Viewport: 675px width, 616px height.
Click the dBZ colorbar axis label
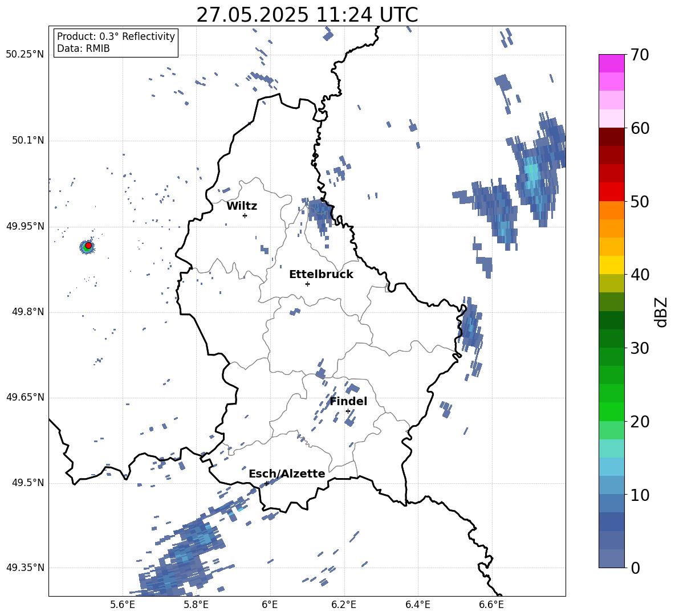click(662, 312)
